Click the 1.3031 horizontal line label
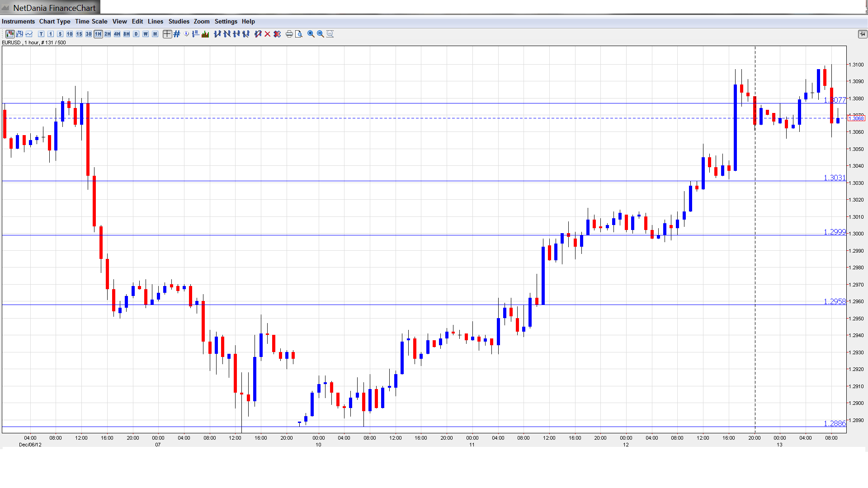This screenshot has width=868, height=488. click(834, 178)
